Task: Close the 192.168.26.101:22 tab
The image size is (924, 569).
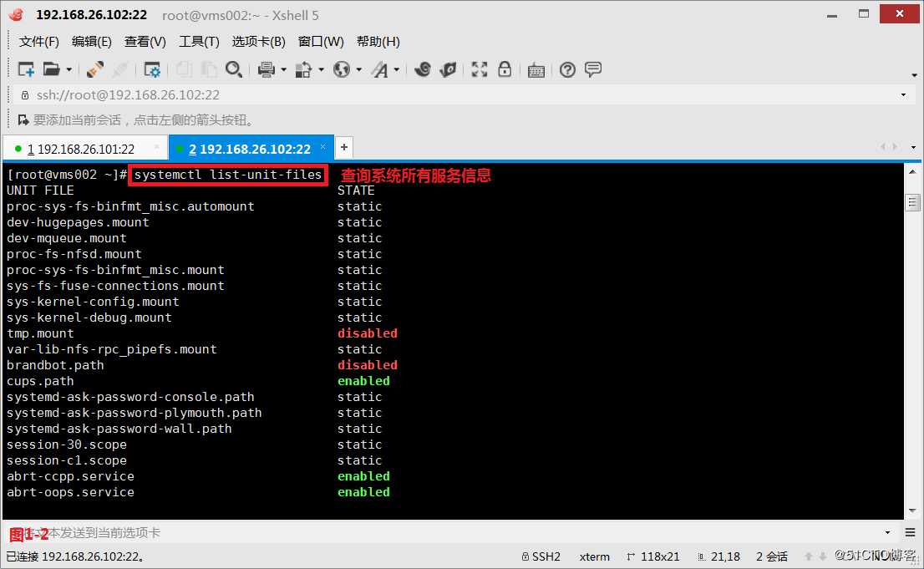Action: click(156, 147)
